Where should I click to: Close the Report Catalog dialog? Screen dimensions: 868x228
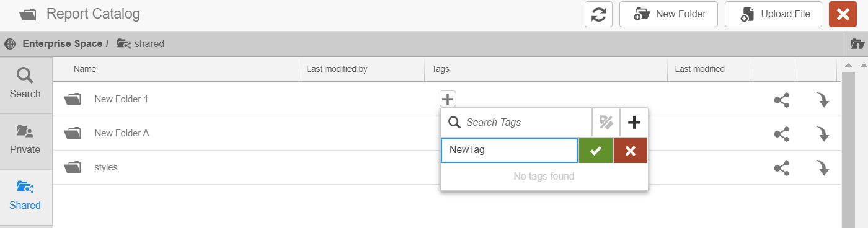(x=843, y=14)
